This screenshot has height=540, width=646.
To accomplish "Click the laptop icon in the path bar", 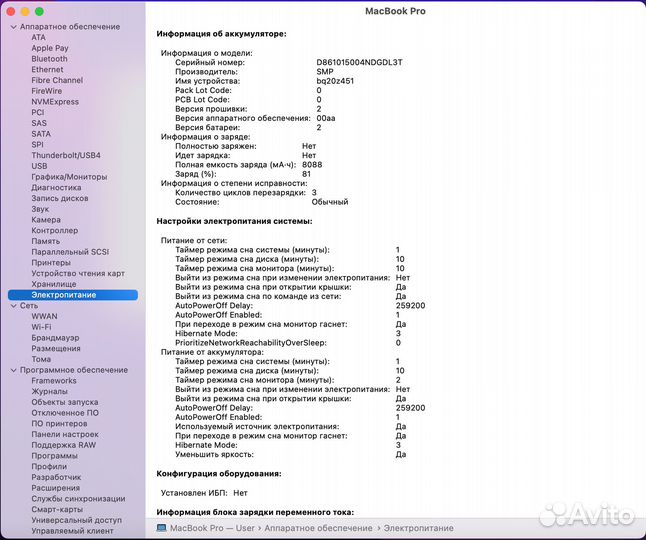I will (x=162, y=527).
